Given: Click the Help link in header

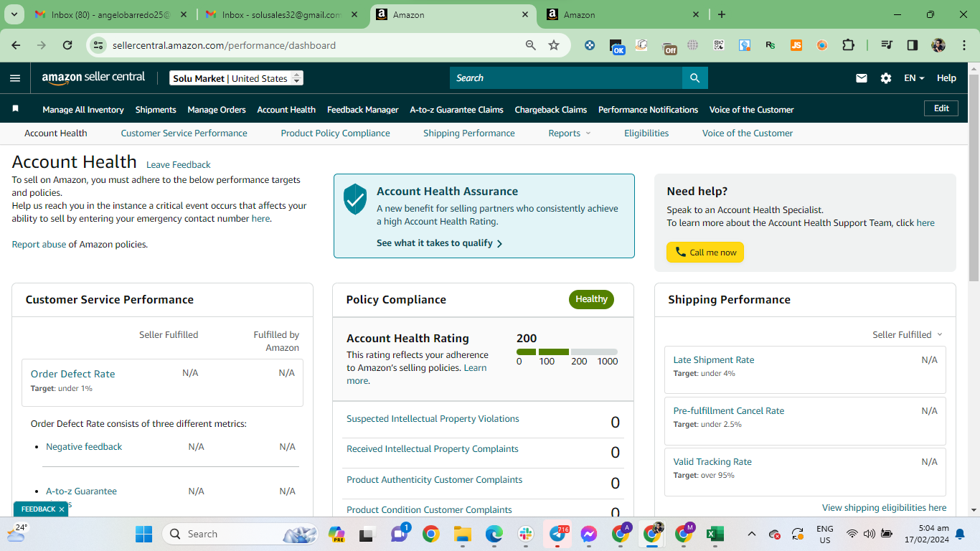Looking at the screenshot, I should (946, 78).
